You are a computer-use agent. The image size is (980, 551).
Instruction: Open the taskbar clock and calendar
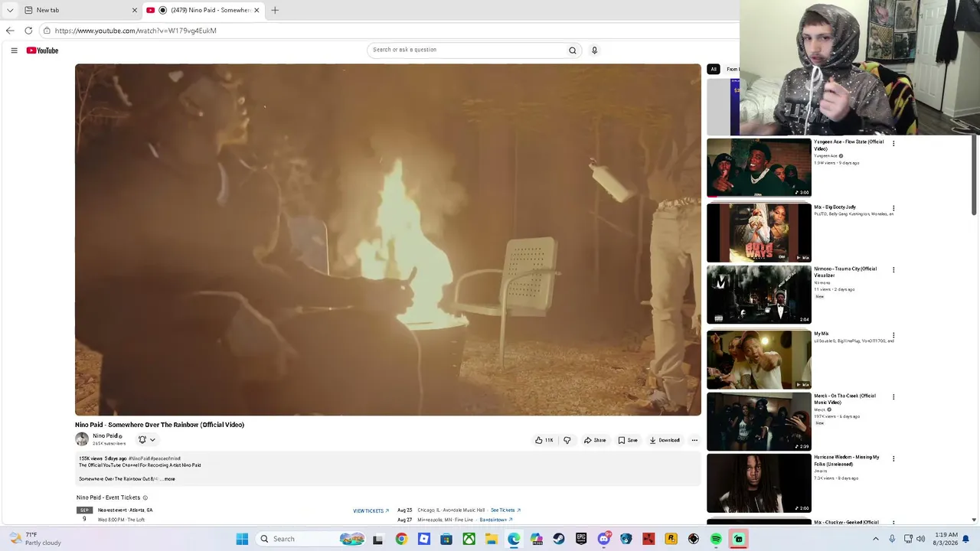coord(946,539)
